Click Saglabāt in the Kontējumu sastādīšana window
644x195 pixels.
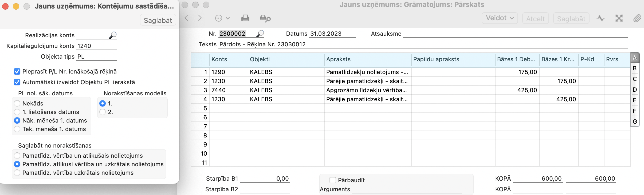[158, 20]
